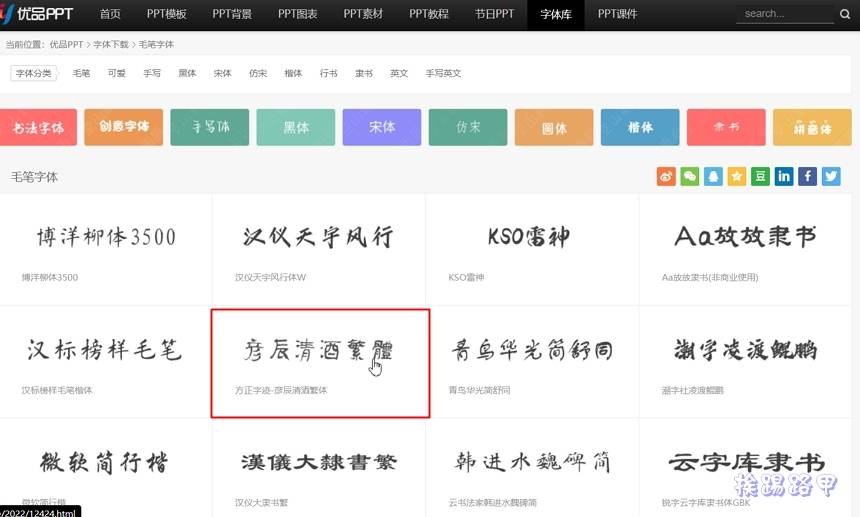This screenshot has height=517, width=860.
Task: Open 博洋柳体3500 font preview
Action: 106,237
